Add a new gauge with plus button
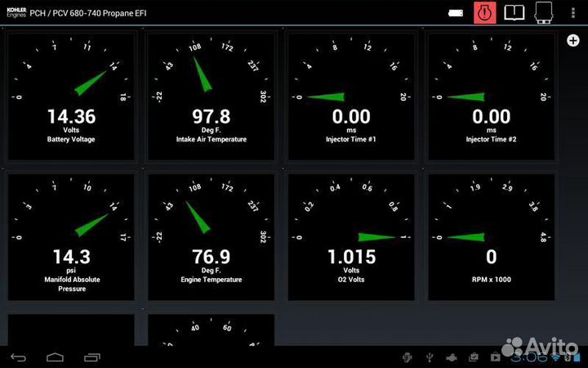 [572, 41]
